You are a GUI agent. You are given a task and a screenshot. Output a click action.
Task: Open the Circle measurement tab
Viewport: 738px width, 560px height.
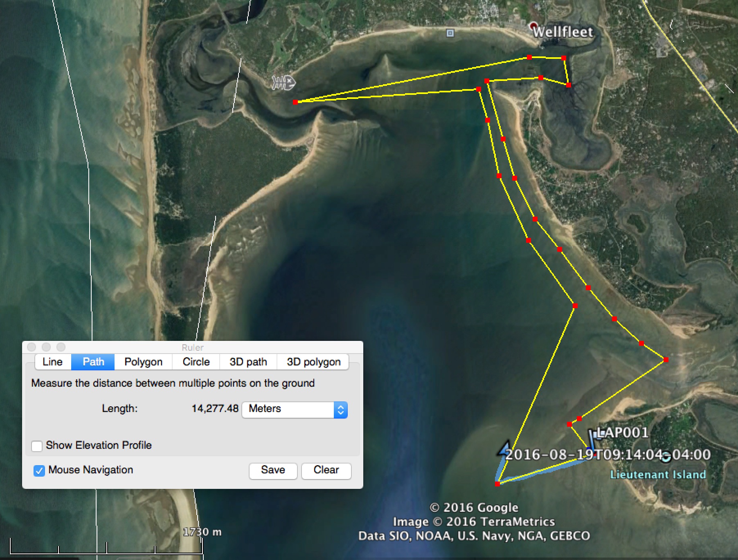(196, 362)
